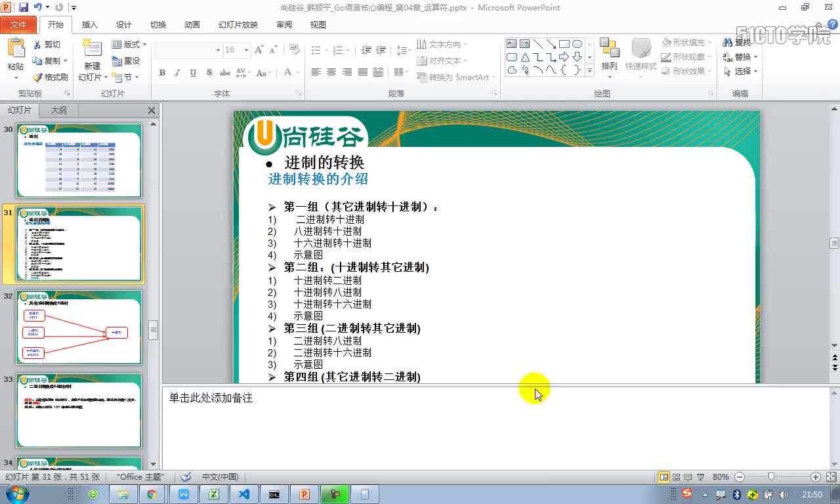Toggle text shadow formatting
Screen dimensions: 840x504
click(209, 72)
